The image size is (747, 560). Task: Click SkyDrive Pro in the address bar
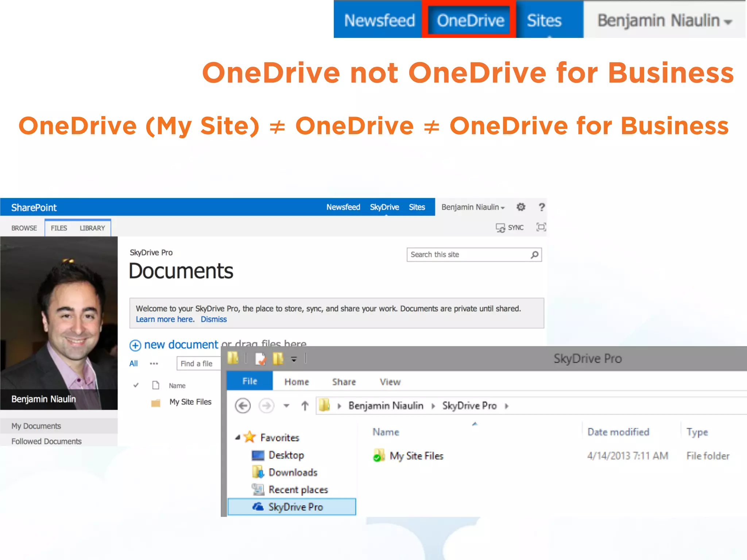[469, 406]
